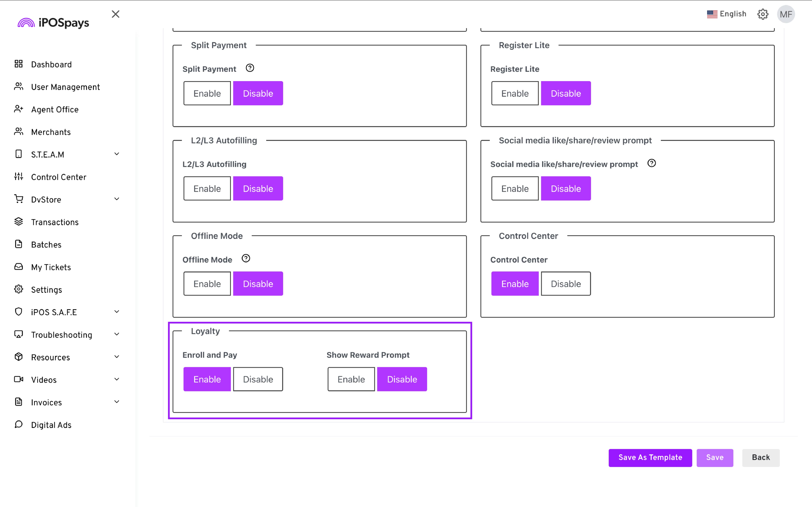Image resolution: width=812 pixels, height=507 pixels.
Task: Click the Offline Mode help icon
Action: pos(246,259)
